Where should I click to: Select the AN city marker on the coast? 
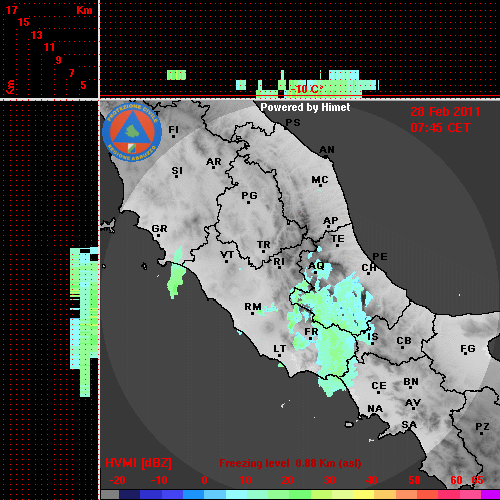click(x=327, y=151)
